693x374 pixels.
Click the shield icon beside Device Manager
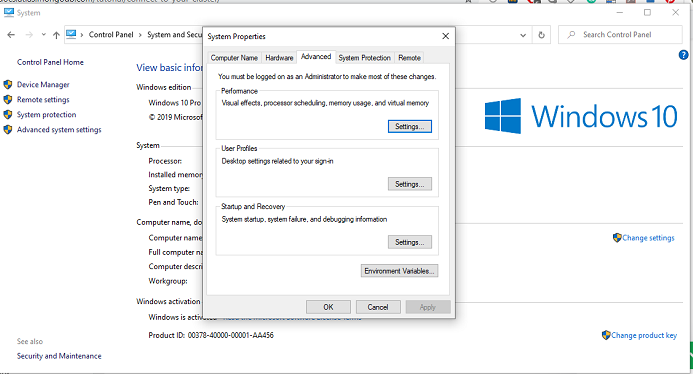pos(8,84)
